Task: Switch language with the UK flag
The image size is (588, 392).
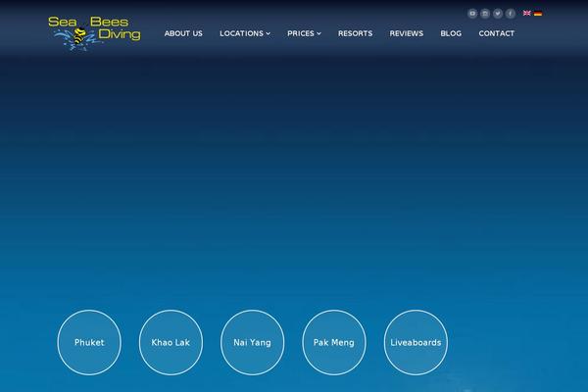Action: pyautogui.click(x=527, y=13)
